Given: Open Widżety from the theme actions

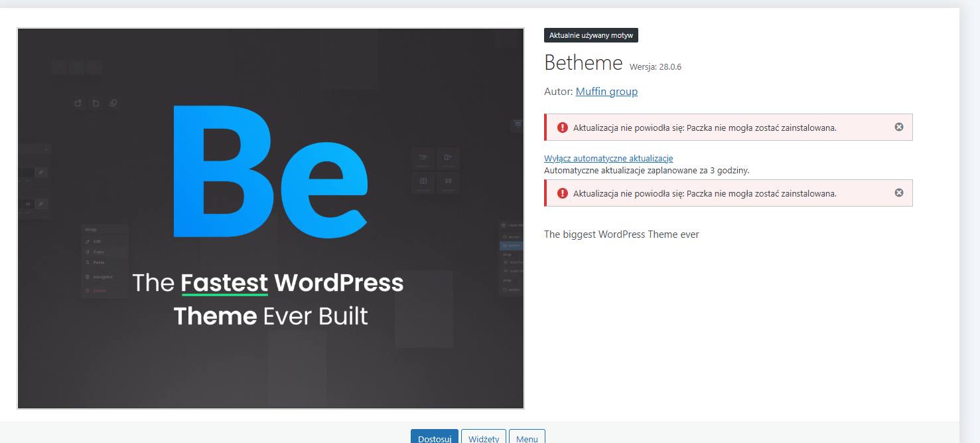Looking at the screenshot, I should (x=484, y=438).
